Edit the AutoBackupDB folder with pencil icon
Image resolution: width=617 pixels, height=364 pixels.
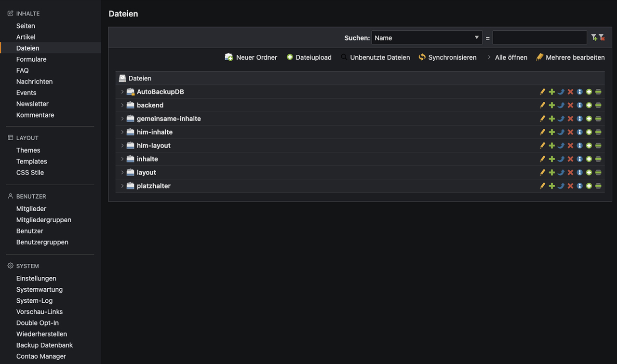coord(542,92)
